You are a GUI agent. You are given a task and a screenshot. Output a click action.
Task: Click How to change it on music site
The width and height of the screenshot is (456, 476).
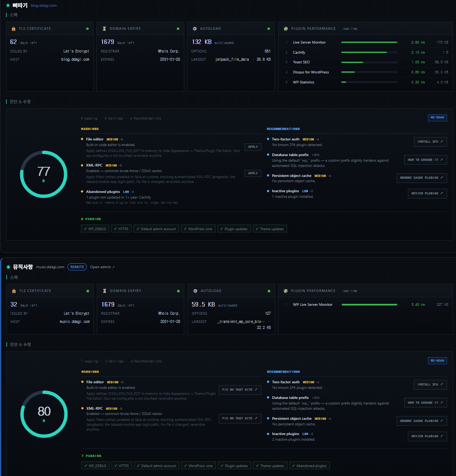(425, 403)
